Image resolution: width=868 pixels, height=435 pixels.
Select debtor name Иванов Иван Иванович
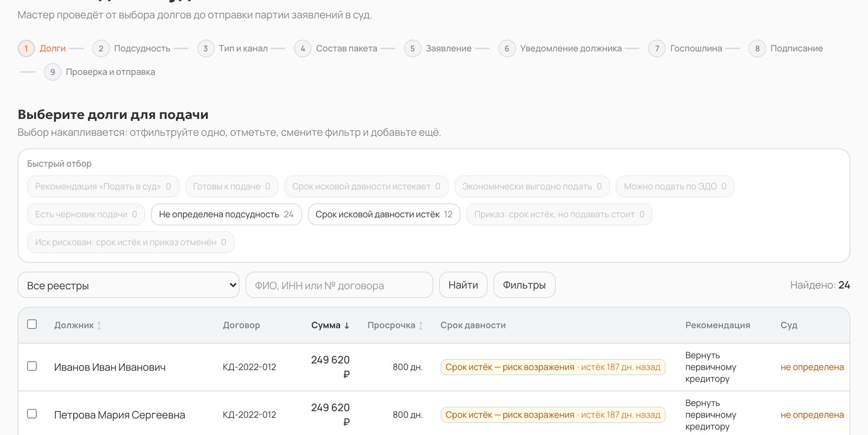(x=110, y=367)
